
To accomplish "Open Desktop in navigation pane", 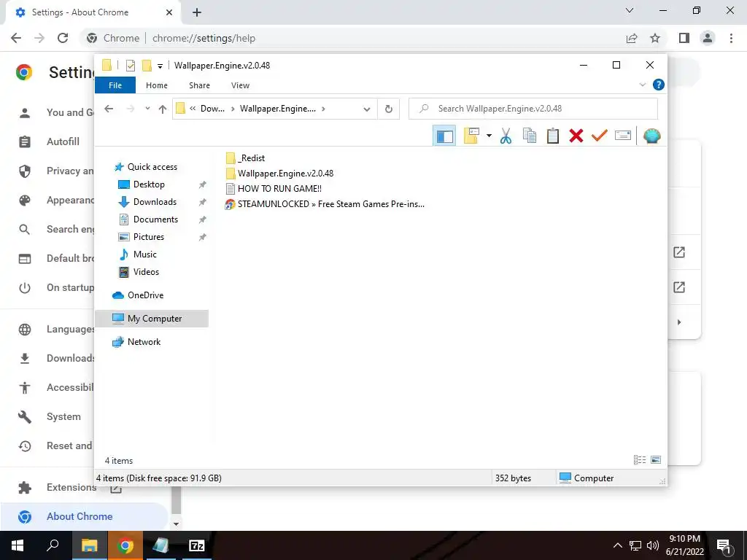I will [x=149, y=184].
